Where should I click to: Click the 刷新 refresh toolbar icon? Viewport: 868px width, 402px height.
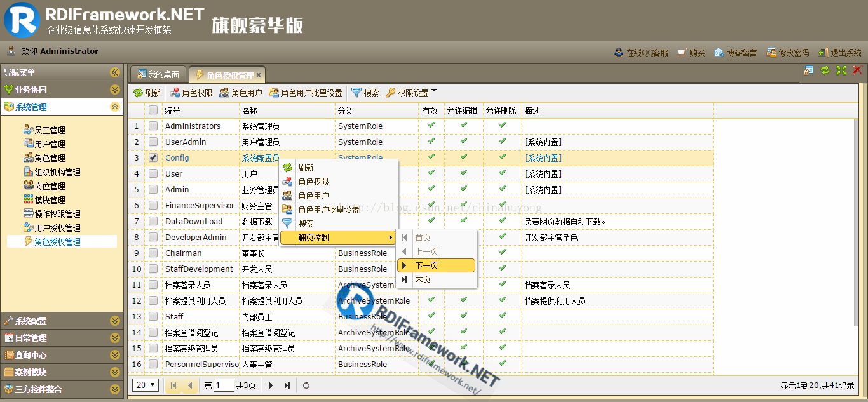138,93
